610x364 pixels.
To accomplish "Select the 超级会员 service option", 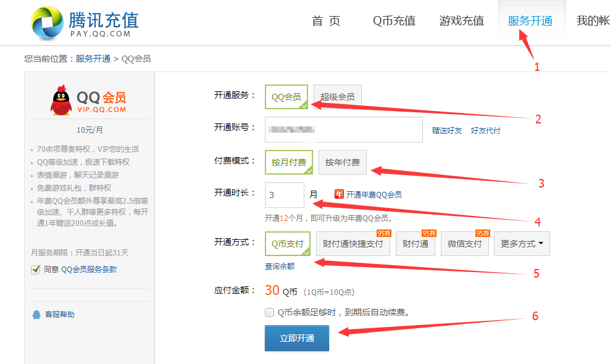I will tap(338, 97).
